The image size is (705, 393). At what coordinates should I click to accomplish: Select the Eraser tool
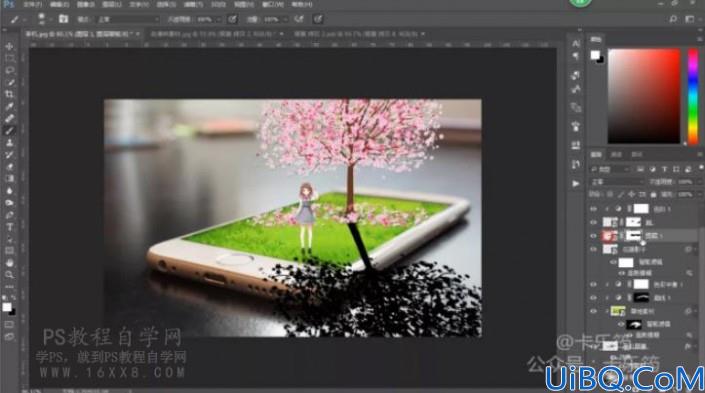[x=9, y=167]
